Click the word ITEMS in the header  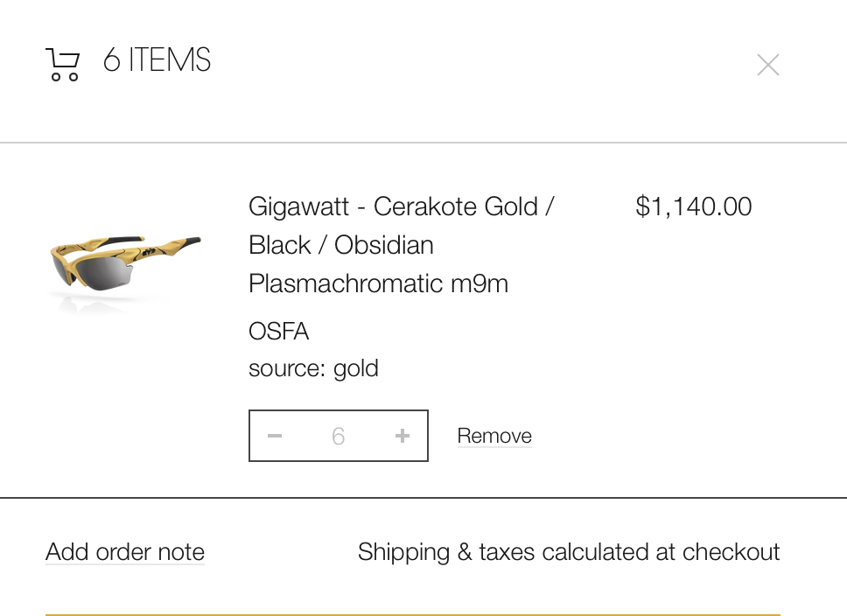[170, 60]
